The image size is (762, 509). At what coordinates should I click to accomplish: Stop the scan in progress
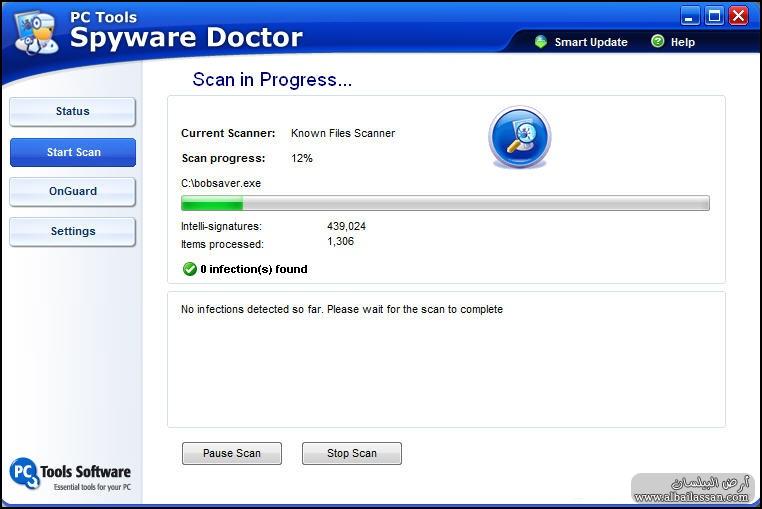[x=352, y=453]
